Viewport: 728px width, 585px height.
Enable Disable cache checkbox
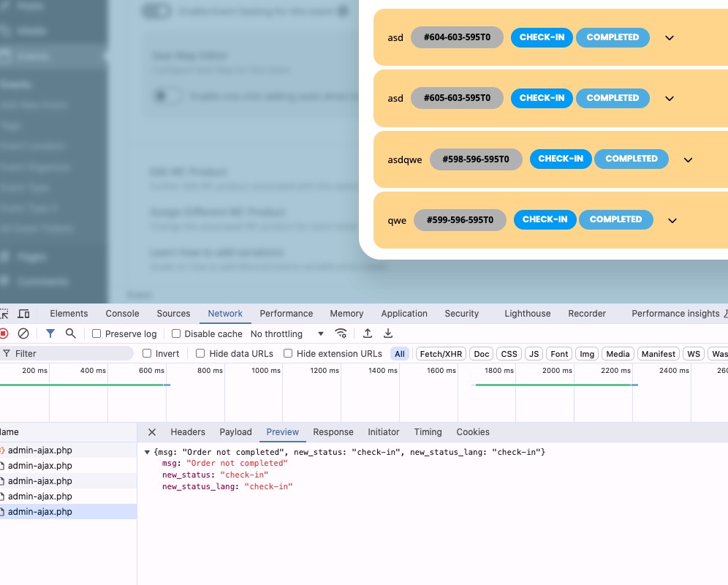[x=176, y=333]
